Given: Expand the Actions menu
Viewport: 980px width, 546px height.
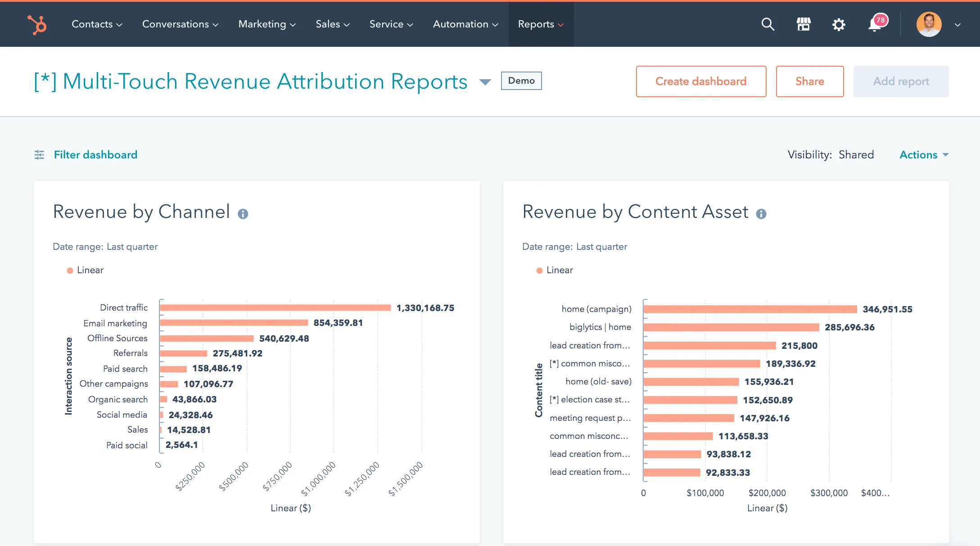Looking at the screenshot, I should [x=920, y=154].
